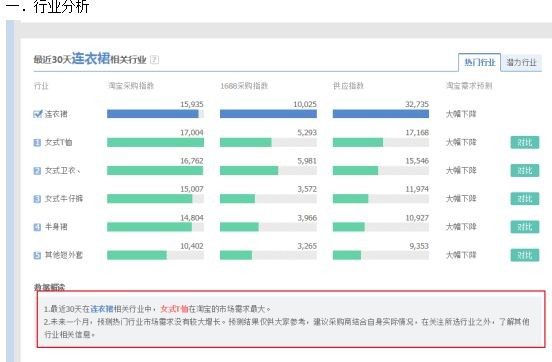Click 半身裙 供应指数 value 10,927

417,218
